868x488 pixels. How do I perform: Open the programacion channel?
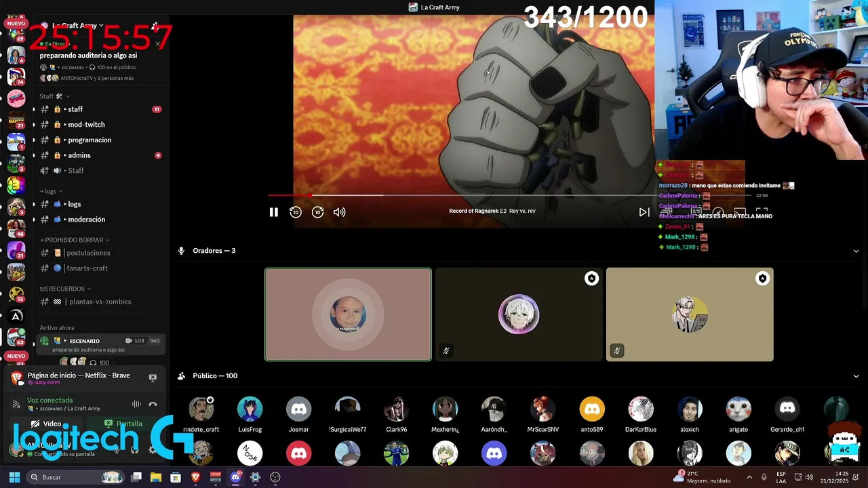[99, 140]
